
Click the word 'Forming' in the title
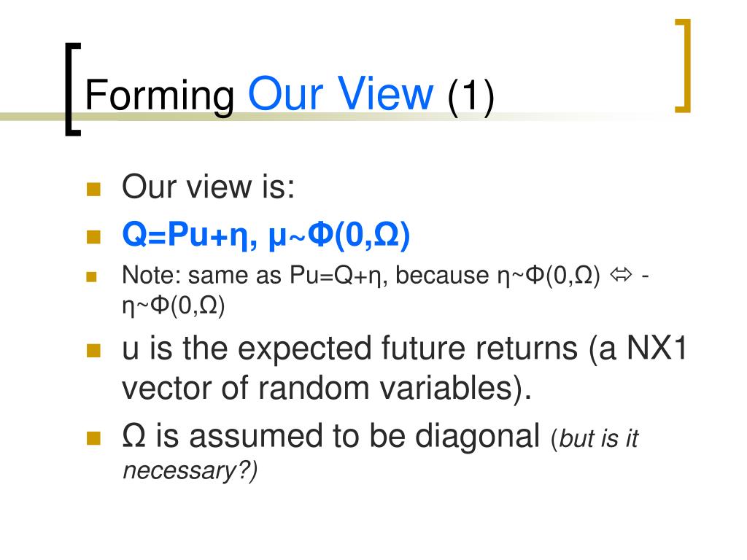[x=160, y=97]
